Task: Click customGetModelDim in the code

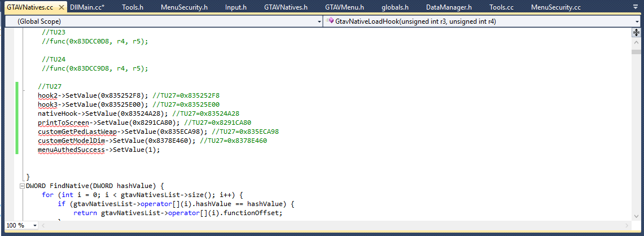Action: click(72, 141)
